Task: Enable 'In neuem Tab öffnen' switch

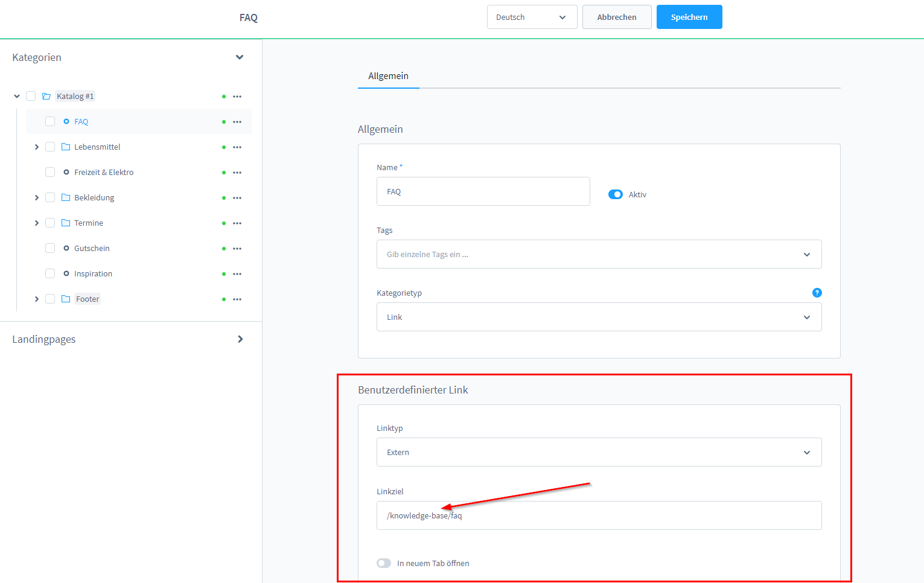Action: coord(384,563)
